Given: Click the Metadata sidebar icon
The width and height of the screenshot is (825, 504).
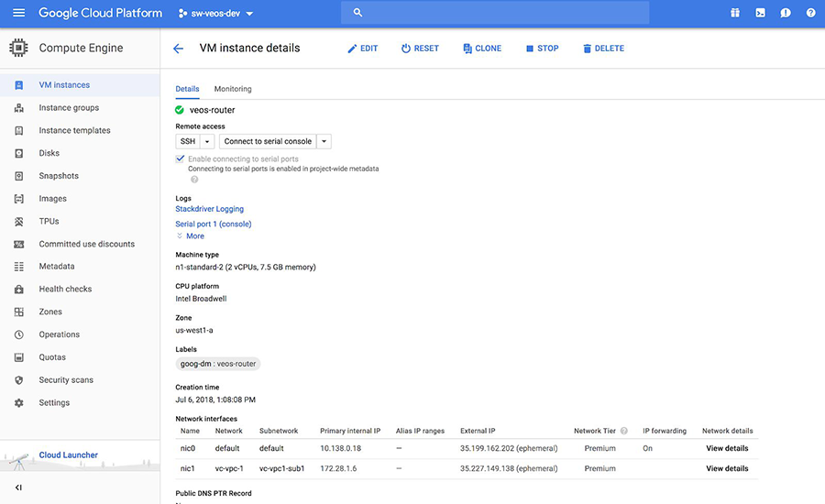Looking at the screenshot, I should tap(19, 267).
